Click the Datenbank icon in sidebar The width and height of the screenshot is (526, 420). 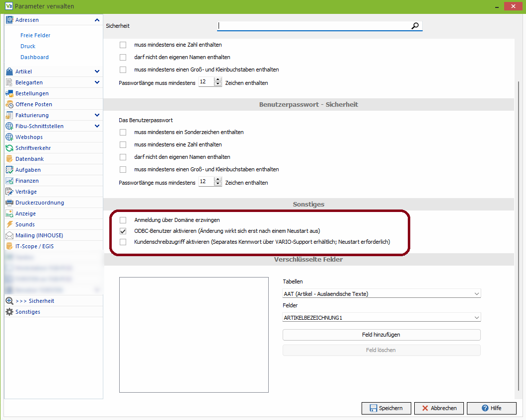pyautogui.click(x=9, y=159)
